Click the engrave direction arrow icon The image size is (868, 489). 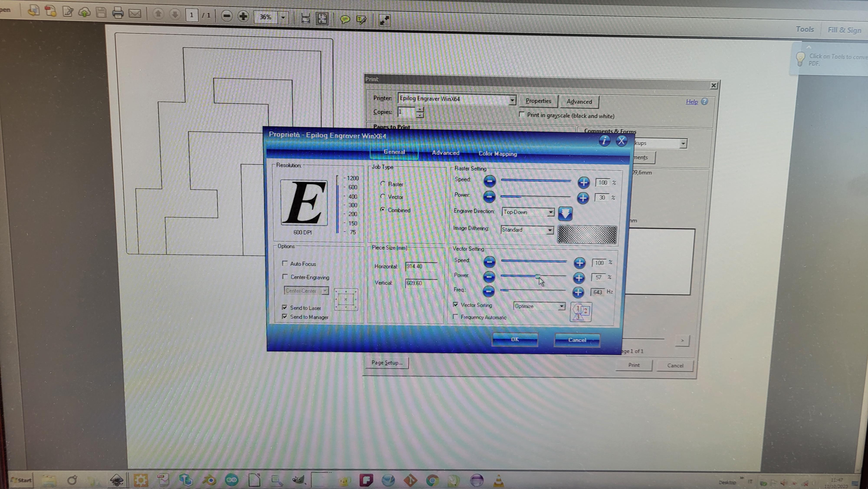pyautogui.click(x=565, y=213)
